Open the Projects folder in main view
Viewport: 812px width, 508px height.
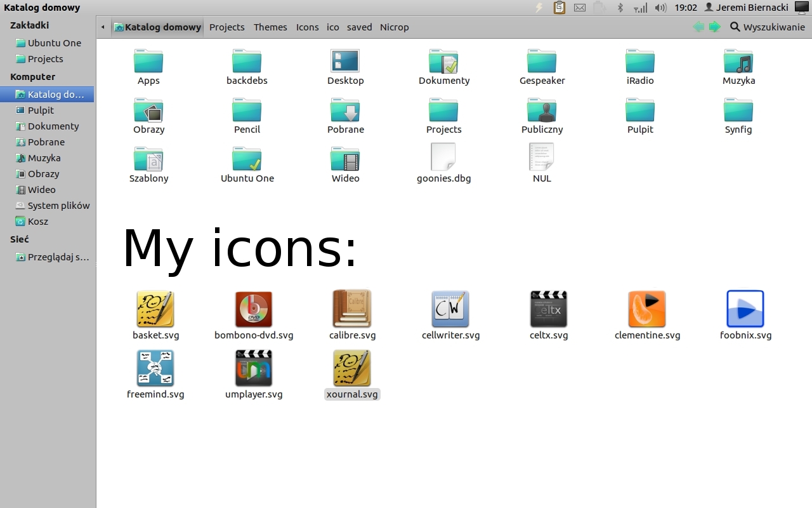pyautogui.click(x=443, y=110)
